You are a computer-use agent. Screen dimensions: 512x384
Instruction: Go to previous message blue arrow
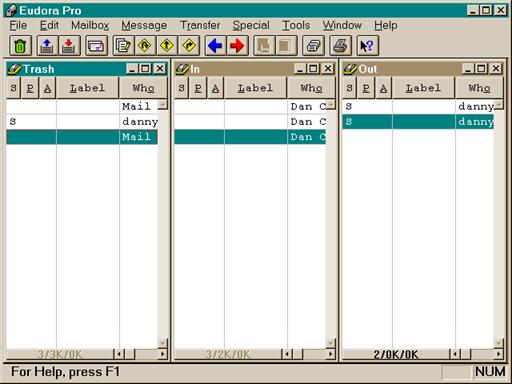tap(215, 46)
